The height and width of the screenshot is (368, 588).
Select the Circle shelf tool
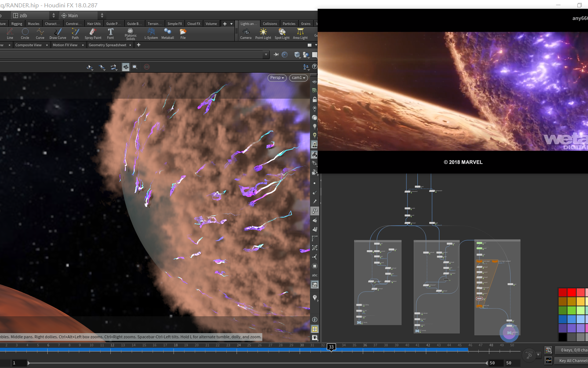click(25, 34)
